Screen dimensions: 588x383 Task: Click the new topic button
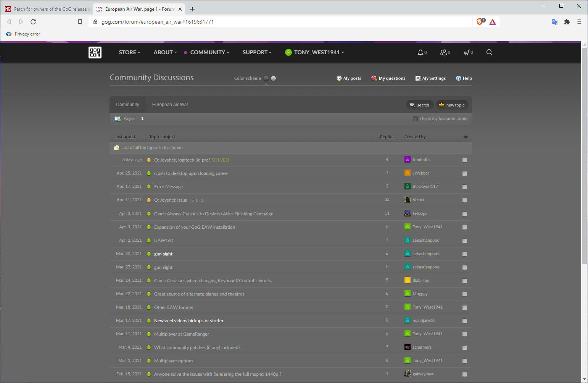[452, 105]
